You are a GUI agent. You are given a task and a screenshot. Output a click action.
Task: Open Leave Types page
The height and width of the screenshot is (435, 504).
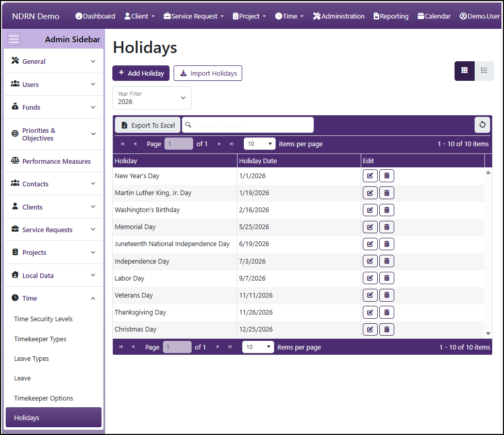pyautogui.click(x=31, y=359)
